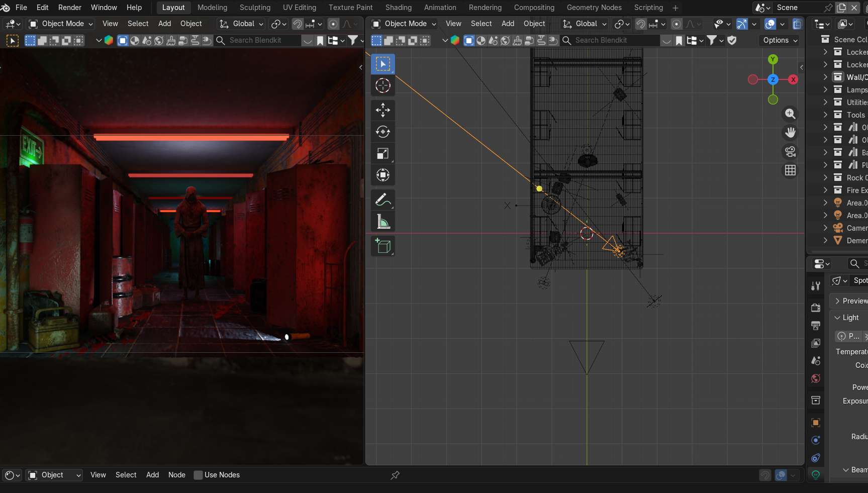Click the viewport zoom magnifier icon

pos(790,114)
